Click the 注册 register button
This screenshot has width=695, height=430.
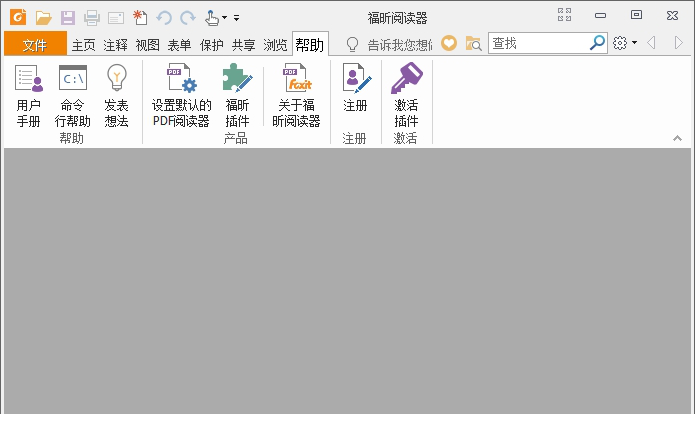(355, 88)
